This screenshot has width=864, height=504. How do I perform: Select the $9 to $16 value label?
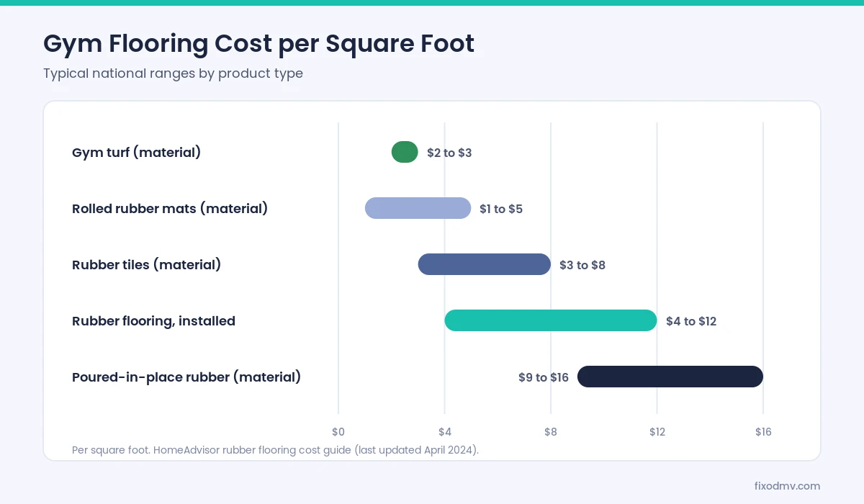pyautogui.click(x=544, y=377)
